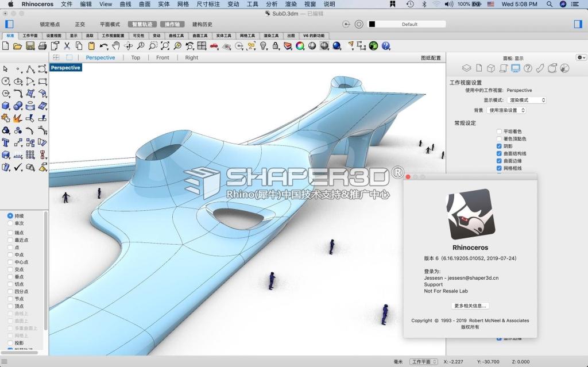Click the osnap panel horizontal scrollbar
The height and width of the screenshot is (367, 588).
pos(20,353)
